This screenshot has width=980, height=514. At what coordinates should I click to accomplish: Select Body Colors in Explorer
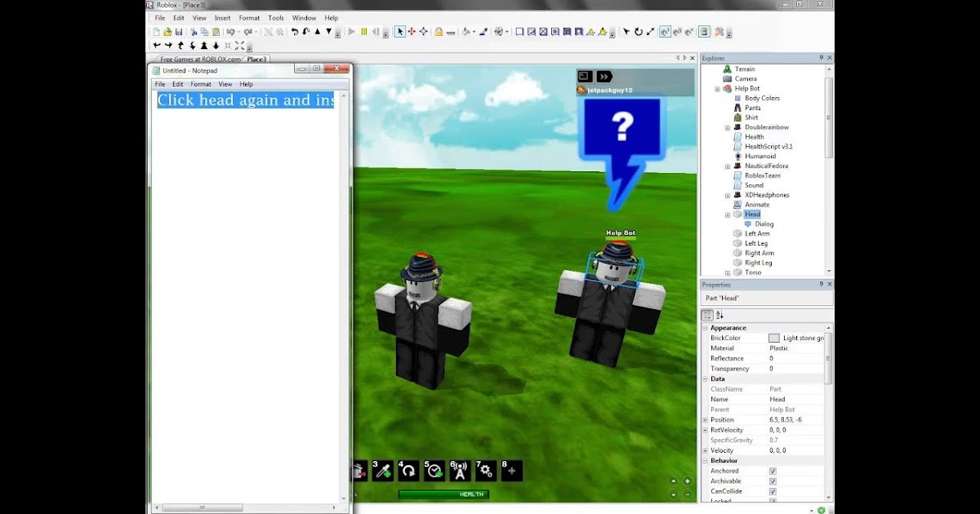coord(762,98)
